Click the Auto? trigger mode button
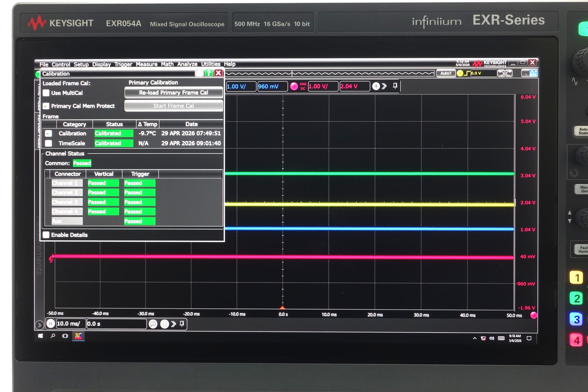This screenshot has width=588, height=392. pos(446,73)
